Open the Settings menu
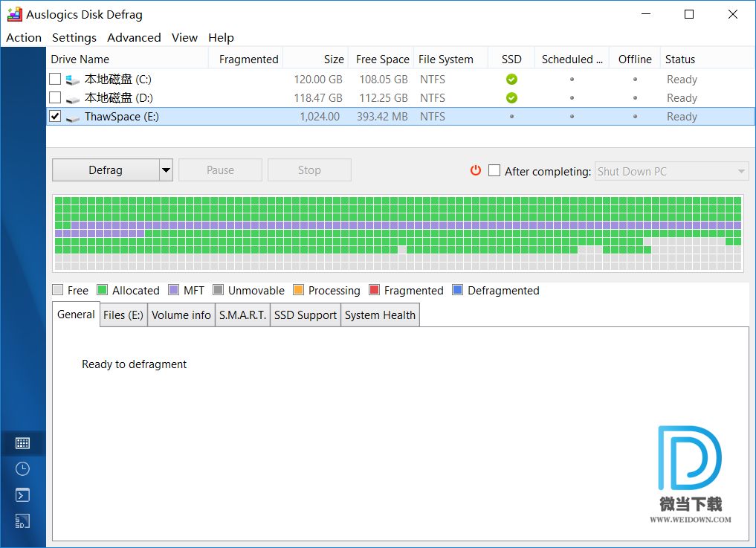The image size is (756, 548). [74, 38]
